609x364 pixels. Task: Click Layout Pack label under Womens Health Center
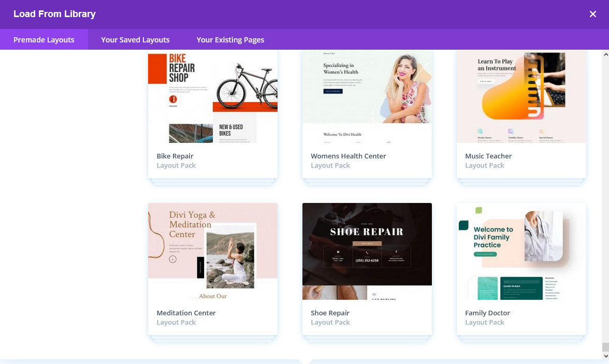point(330,166)
